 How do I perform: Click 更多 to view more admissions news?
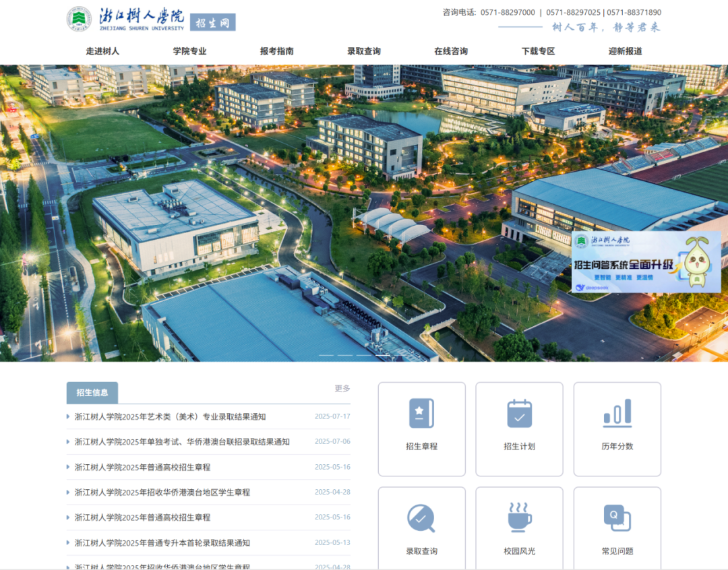[x=342, y=389]
